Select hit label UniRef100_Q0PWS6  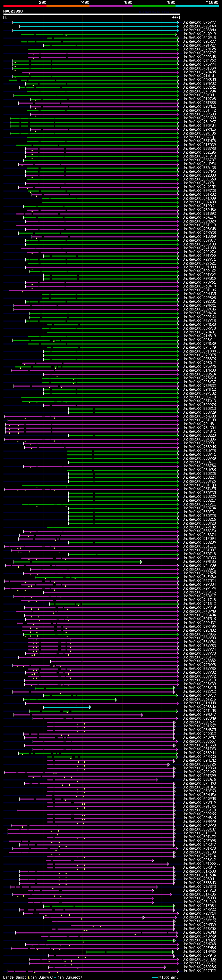[199, 634]
